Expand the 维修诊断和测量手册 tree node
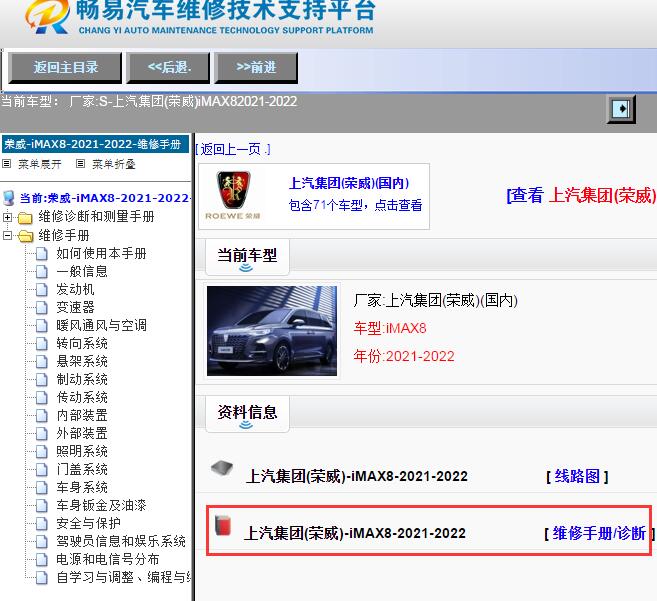657x601 pixels. pyautogui.click(x=7, y=217)
